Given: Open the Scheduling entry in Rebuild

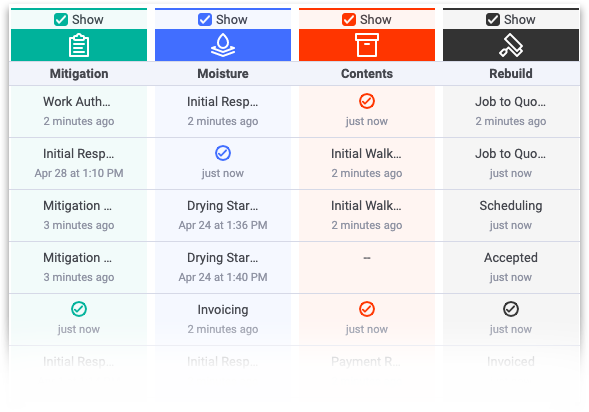Looking at the screenshot, I should [x=511, y=205].
